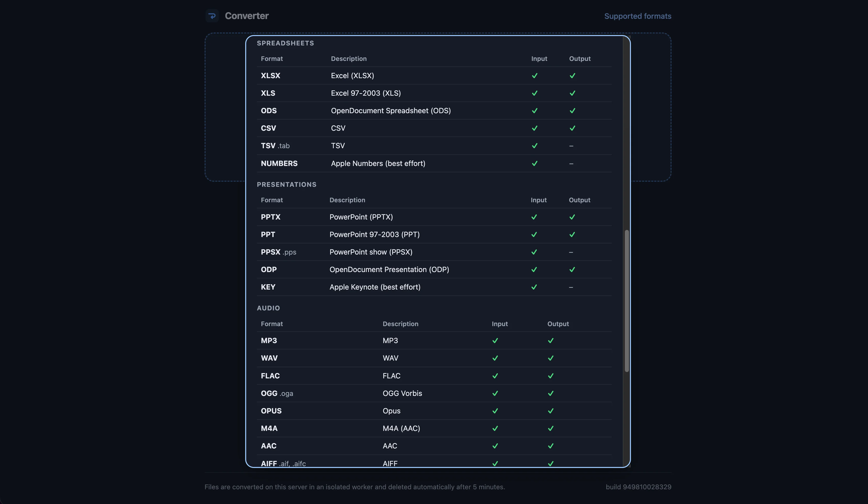Click the PPTX output checkmark
Screen dimensions: 868x504
tap(572, 217)
